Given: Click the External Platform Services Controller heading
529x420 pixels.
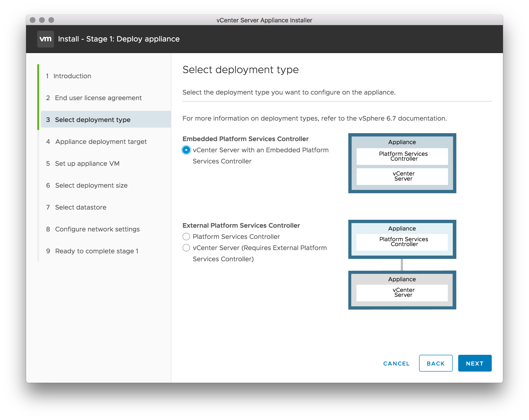Looking at the screenshot, I should (x=241, y=225).
